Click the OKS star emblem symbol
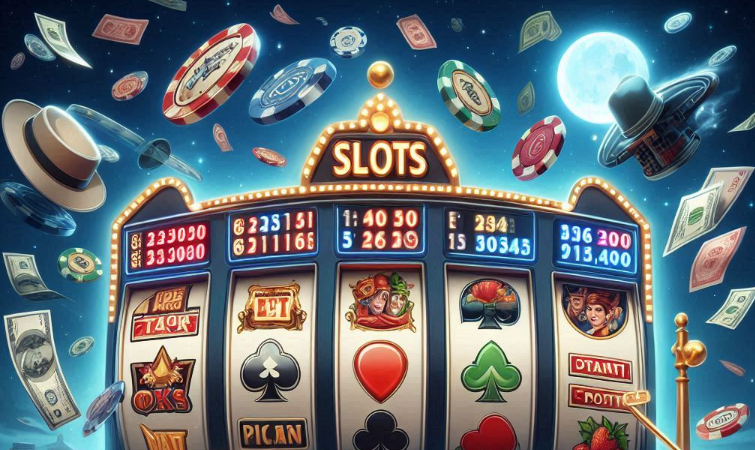 (162, 381)
